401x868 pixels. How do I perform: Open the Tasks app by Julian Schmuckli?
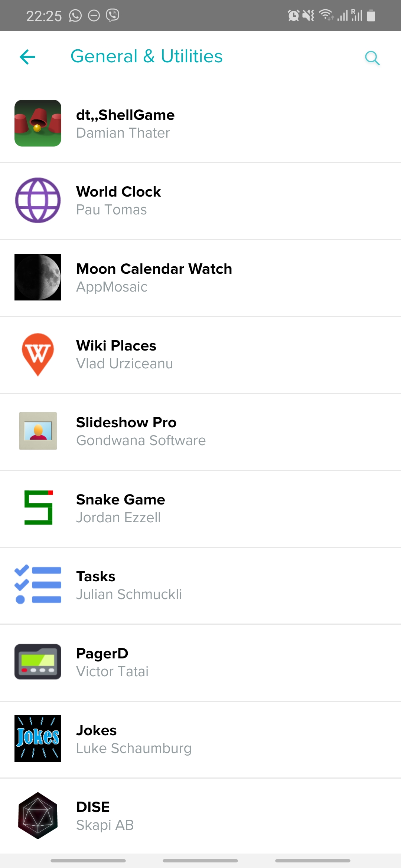tap(200, 585)
